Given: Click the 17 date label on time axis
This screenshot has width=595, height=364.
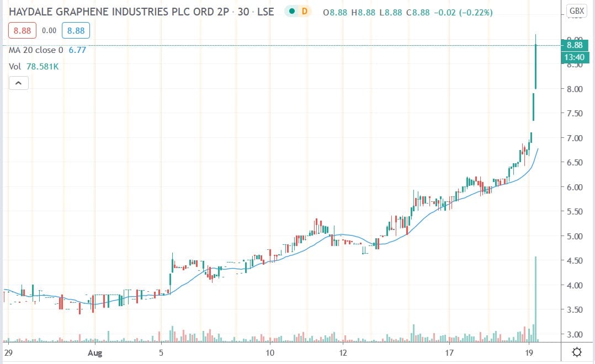Looking at the screenshot, I should 449,353.
